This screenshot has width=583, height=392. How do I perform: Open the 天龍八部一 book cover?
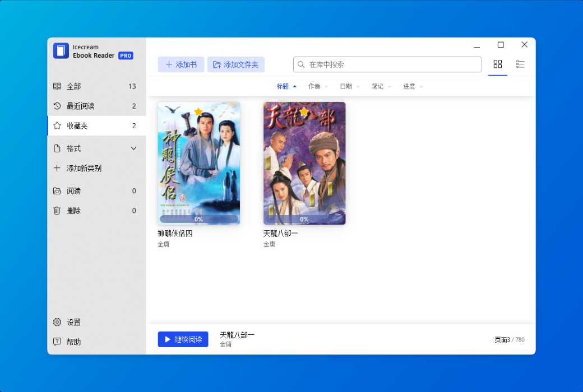pyautogui.click(x=304, y=163)
